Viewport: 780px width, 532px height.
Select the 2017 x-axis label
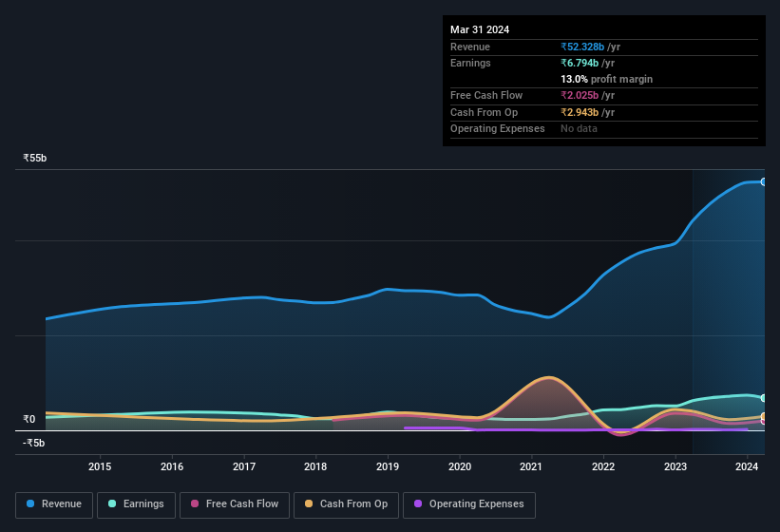244,466
